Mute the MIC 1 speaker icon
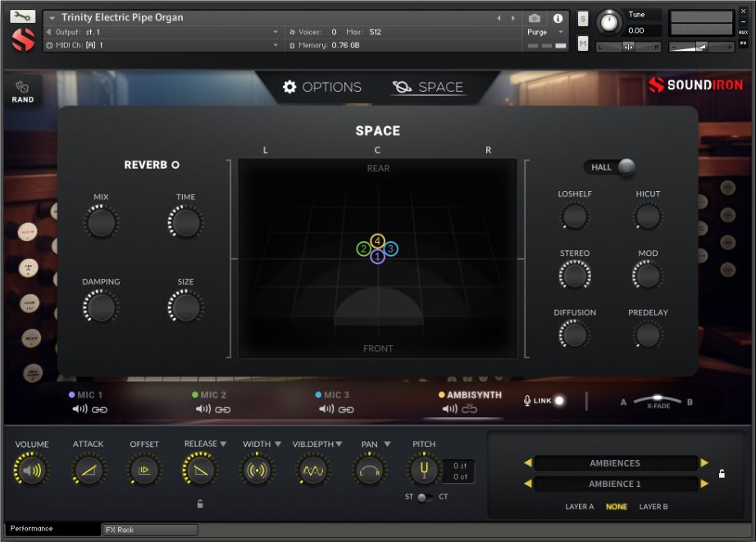Image resolution: width=756 pixels, height=542 pixels. tap(80, 409)
